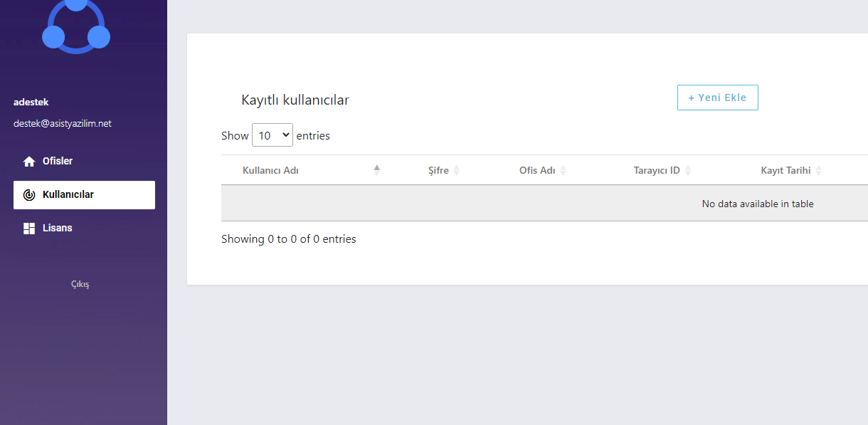
Task: Log out via the Çıkış link
Action: (x=80, y=284)
